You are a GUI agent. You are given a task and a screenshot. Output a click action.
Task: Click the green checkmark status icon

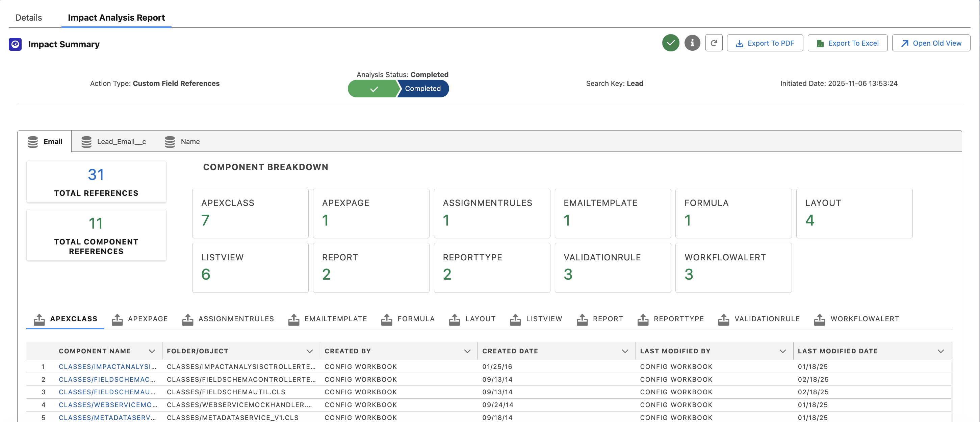coord(670,43)
